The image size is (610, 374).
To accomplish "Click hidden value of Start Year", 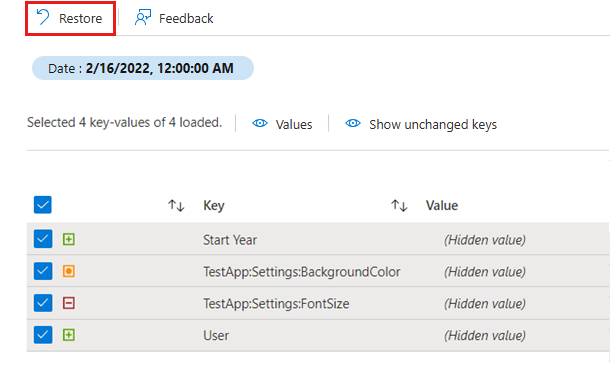I will click(x=485, y=240).
